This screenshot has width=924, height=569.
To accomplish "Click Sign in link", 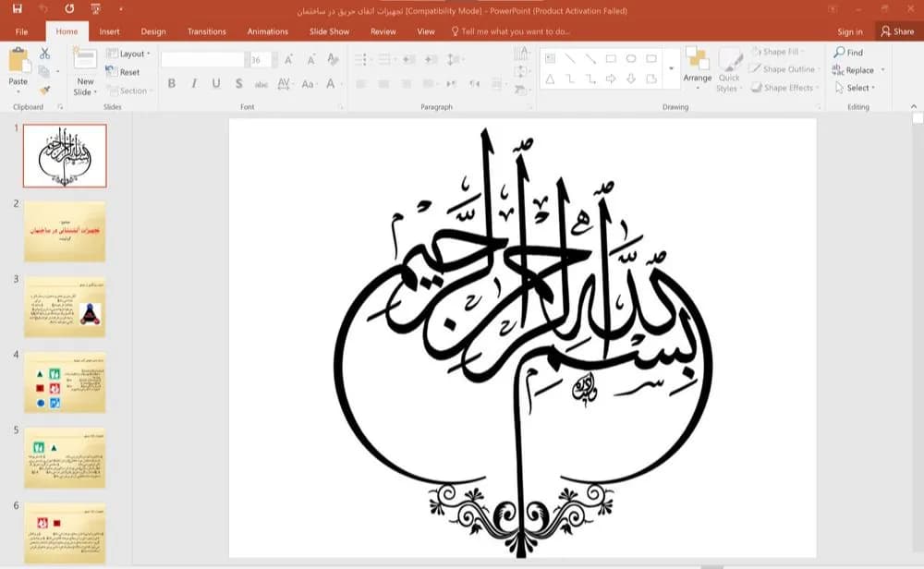I will [x=850, y=31].
